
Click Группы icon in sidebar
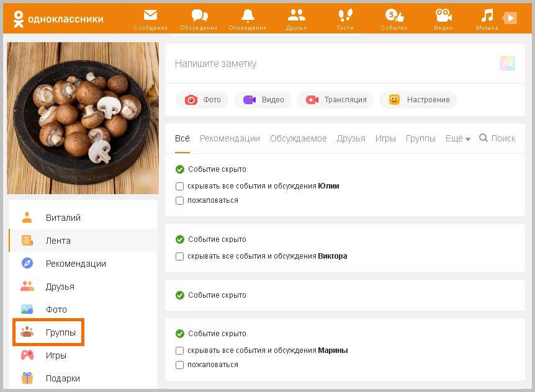tap(27, 332)
